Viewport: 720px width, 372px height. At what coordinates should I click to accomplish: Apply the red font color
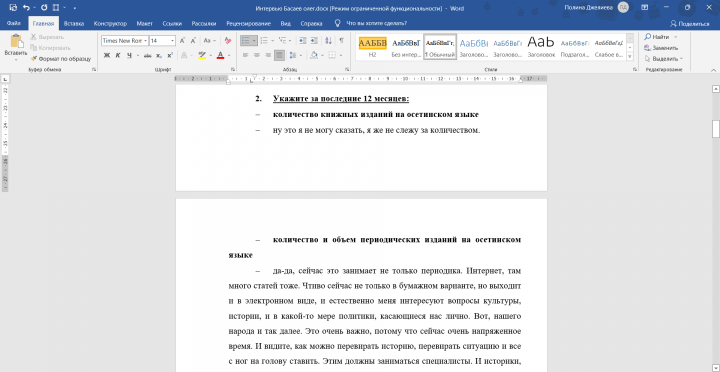pyautogui.click(x=220, y=55)
